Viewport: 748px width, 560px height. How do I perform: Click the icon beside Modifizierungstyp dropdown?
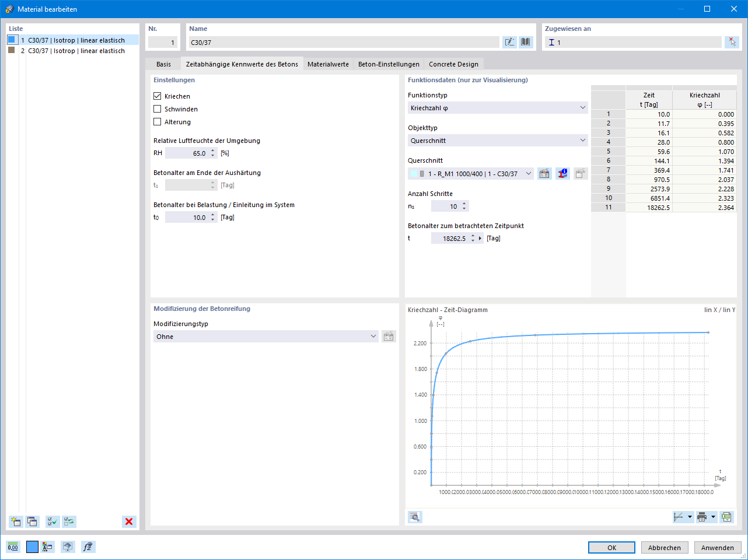pyautogui.click(x=389, y=337)
